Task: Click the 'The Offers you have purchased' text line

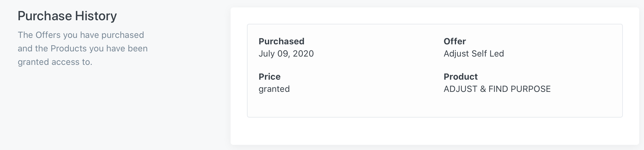Action: coord(81,35)
